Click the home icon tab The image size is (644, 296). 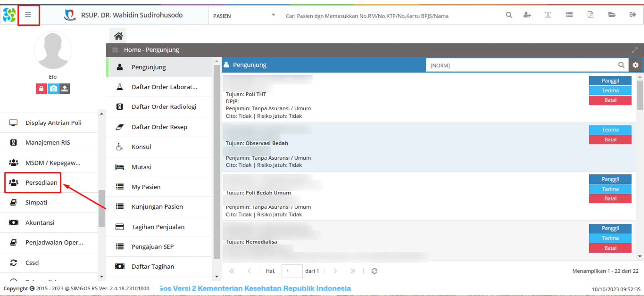coord(118,36)
